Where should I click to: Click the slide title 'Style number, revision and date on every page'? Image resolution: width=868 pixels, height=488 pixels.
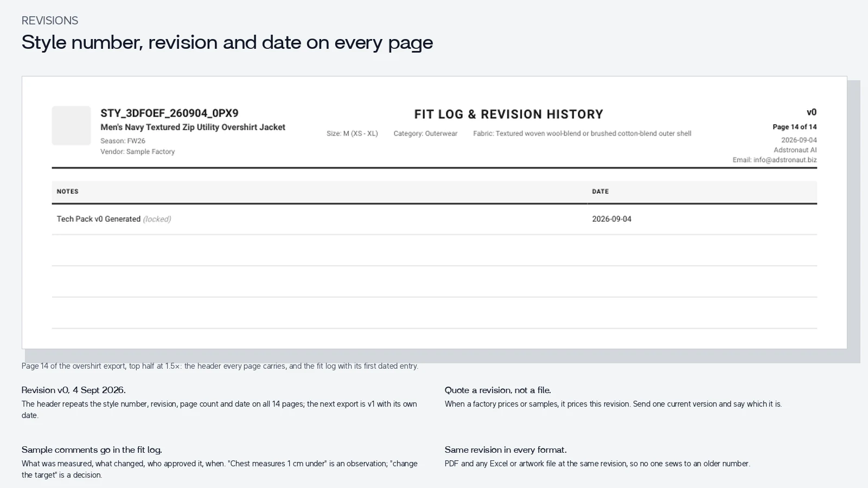(227, 42)
